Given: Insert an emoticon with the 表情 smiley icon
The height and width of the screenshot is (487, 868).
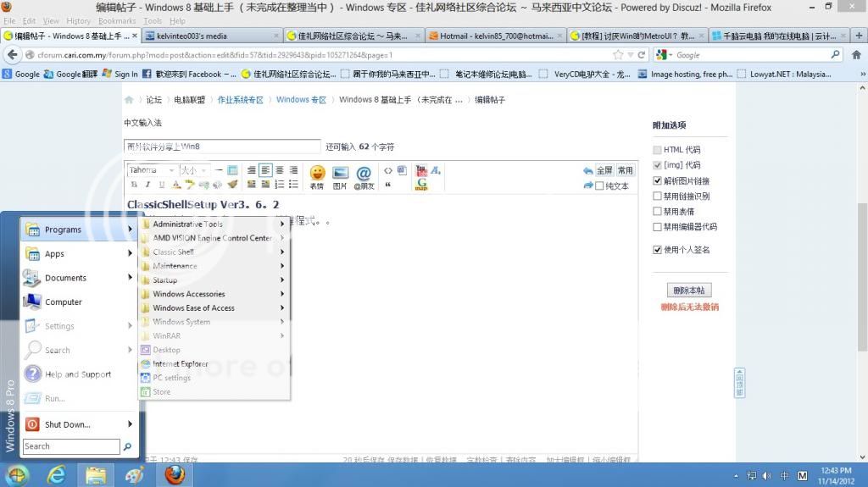Looking at the screenshot, I should [x=317, y=174].
